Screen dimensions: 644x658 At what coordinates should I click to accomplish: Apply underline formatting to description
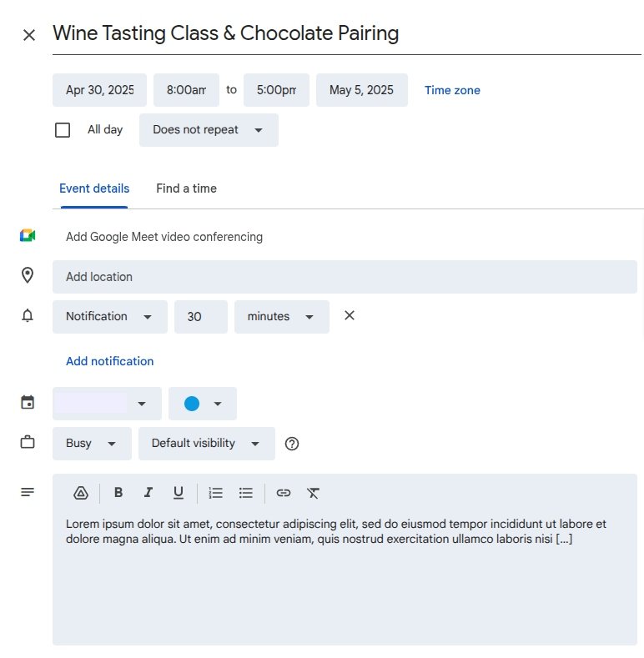point(179,493)
